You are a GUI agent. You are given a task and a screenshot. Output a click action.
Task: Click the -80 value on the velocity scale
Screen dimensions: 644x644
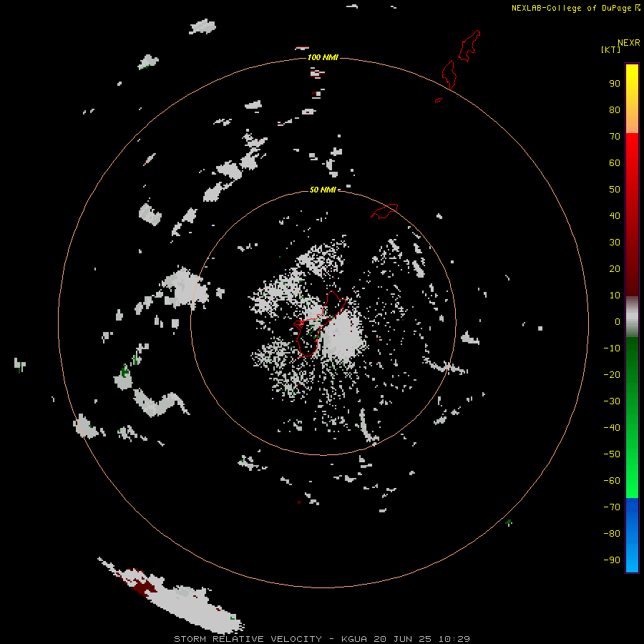612,534
